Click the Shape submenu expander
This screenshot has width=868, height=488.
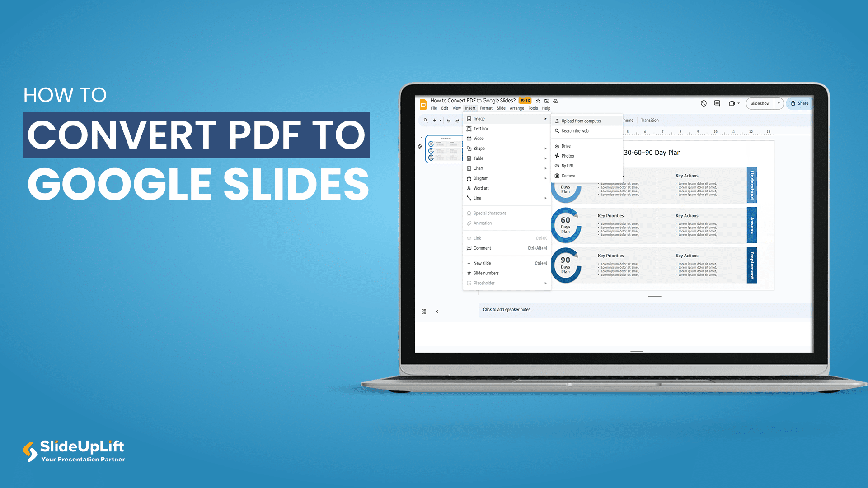[546, 149]
